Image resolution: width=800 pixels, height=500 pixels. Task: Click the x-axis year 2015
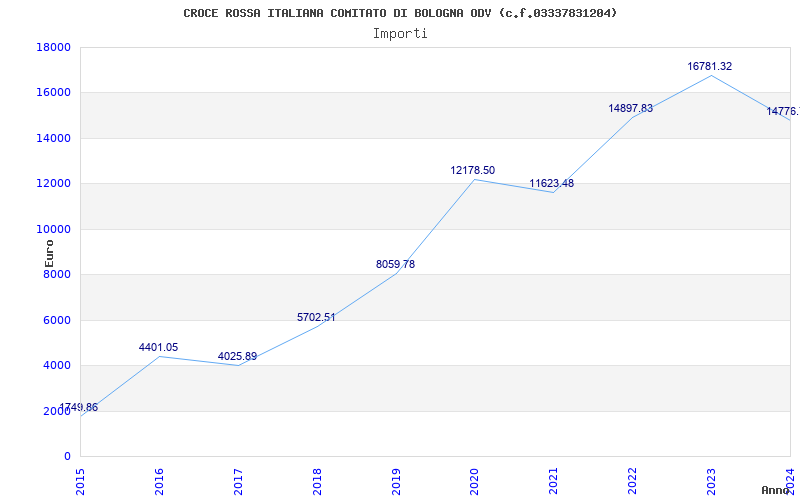(x=80, y=481)
